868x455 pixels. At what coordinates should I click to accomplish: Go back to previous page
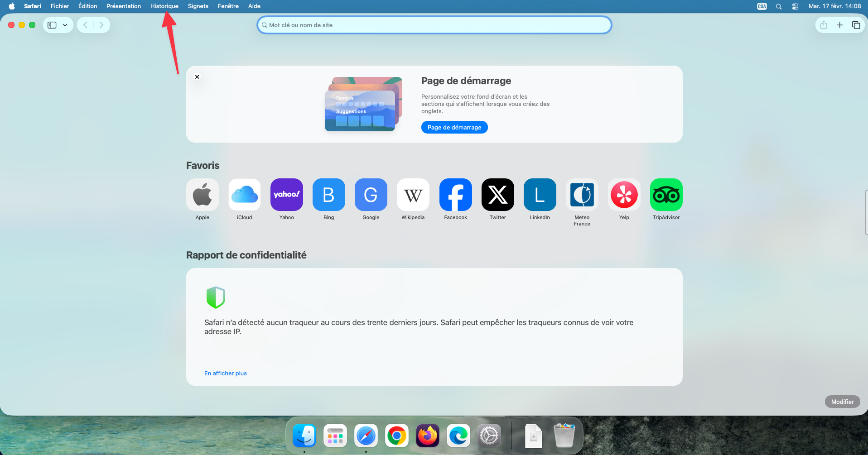[x=85, y=25]
